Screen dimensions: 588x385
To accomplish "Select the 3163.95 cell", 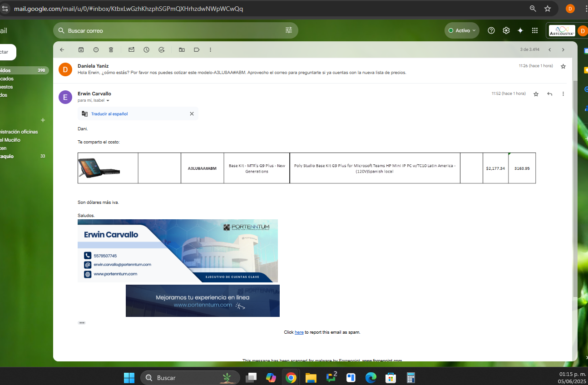I will [522, 168].
